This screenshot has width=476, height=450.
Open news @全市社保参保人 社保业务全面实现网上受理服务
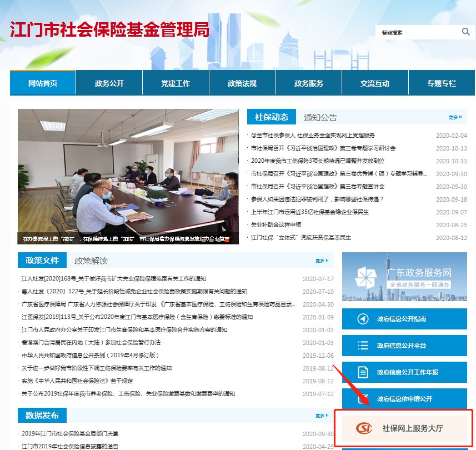[x=313, y=135]
